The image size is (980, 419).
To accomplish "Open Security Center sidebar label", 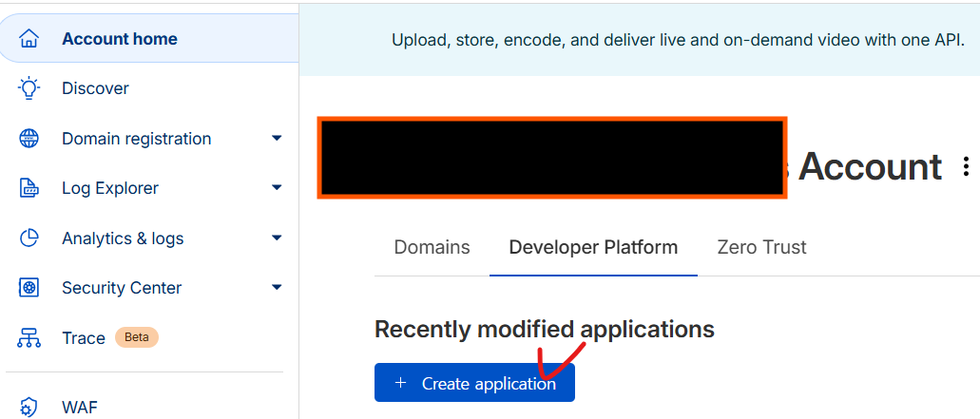I will (122, 288).
